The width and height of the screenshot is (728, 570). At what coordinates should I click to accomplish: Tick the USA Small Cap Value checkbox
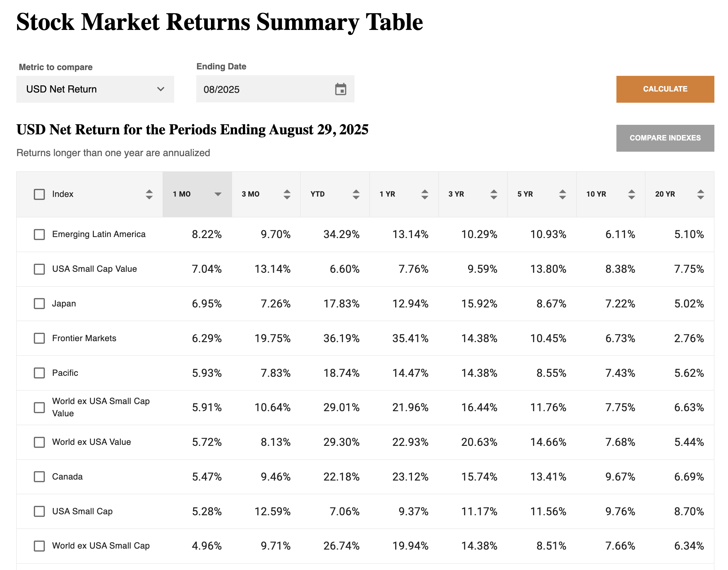39,269
